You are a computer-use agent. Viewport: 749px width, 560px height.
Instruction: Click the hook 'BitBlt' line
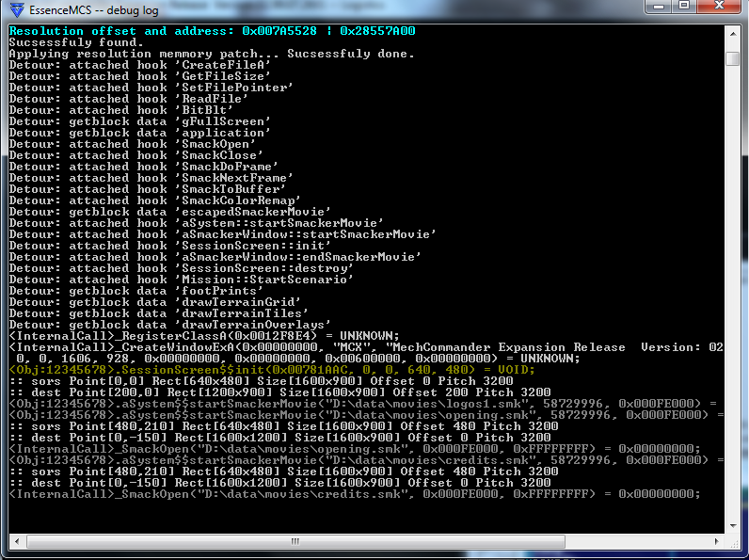coord(120,110)
